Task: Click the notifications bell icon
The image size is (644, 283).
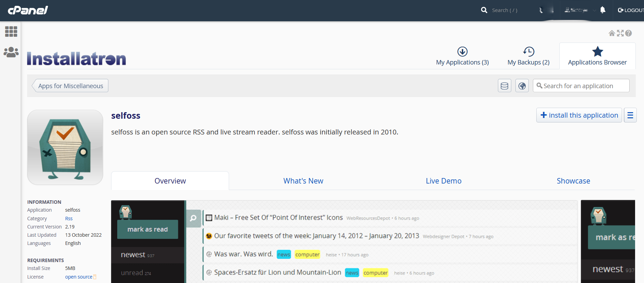Action: [x=603, y=10]
